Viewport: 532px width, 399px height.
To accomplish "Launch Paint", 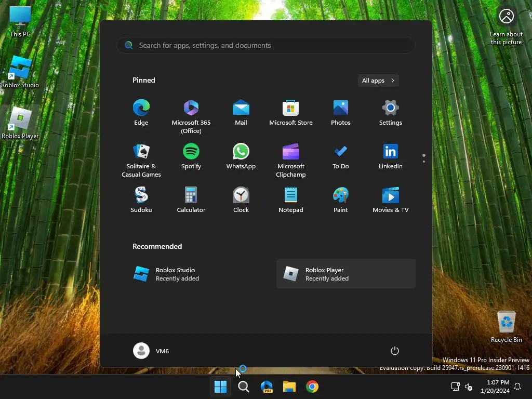I will 341,200.
